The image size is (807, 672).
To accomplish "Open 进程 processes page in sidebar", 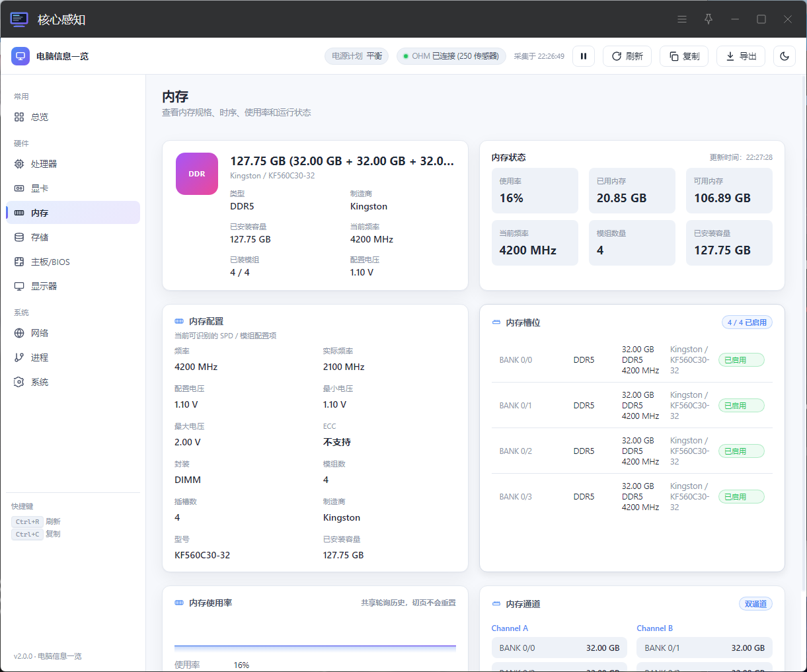I will [x=73, y=357].
